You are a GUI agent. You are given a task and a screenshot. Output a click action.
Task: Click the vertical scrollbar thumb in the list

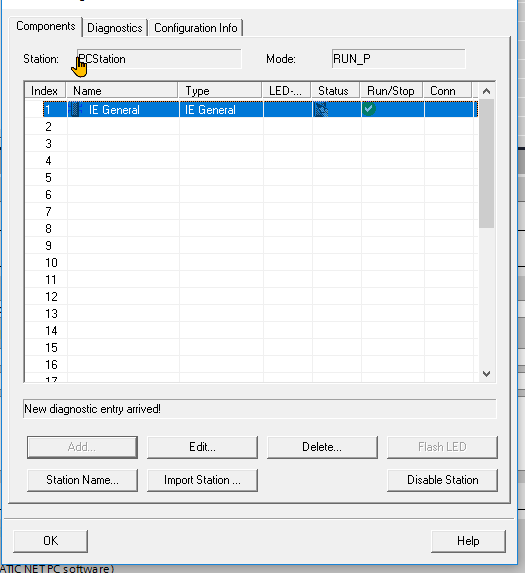pos(486,163)
